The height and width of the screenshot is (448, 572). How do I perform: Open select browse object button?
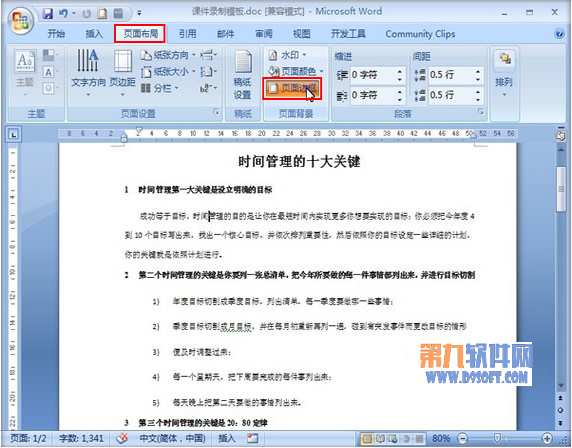click(x=561, y=410)
